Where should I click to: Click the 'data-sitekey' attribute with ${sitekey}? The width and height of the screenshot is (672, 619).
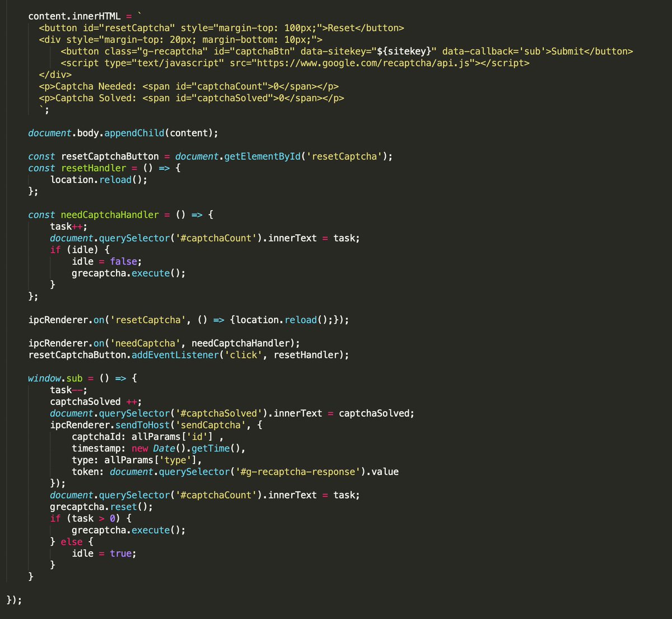click(x=368, y=51)
